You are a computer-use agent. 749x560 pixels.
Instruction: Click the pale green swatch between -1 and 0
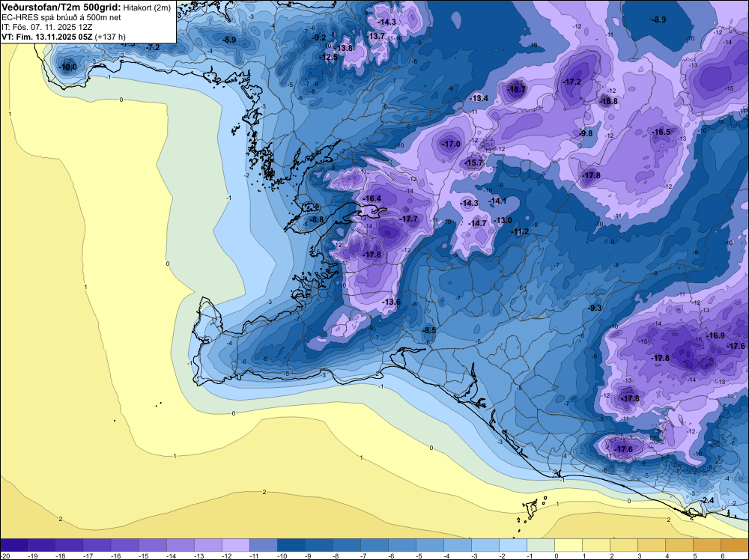[x=541, y=545]
